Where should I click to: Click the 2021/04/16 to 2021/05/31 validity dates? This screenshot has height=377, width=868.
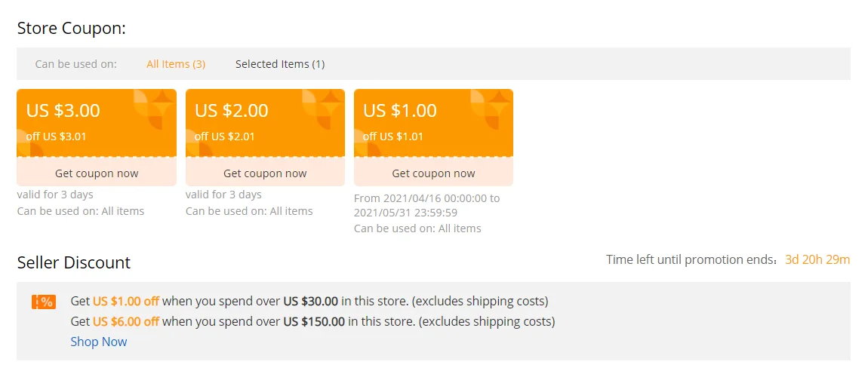click(x=426, y=205)
